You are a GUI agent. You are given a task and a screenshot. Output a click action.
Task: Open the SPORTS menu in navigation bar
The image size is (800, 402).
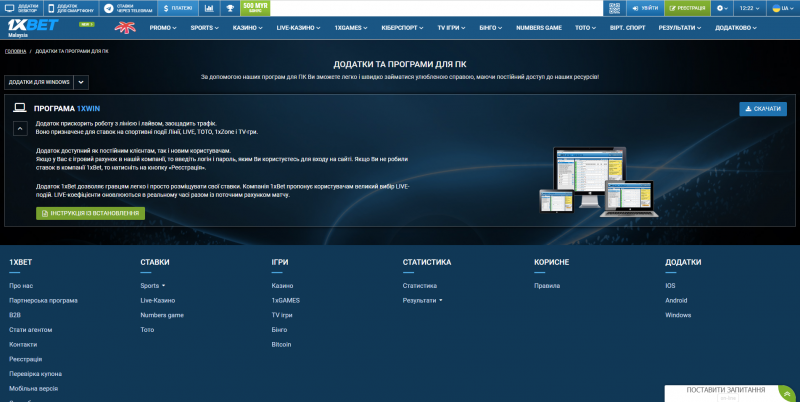[x=205, y=28]
